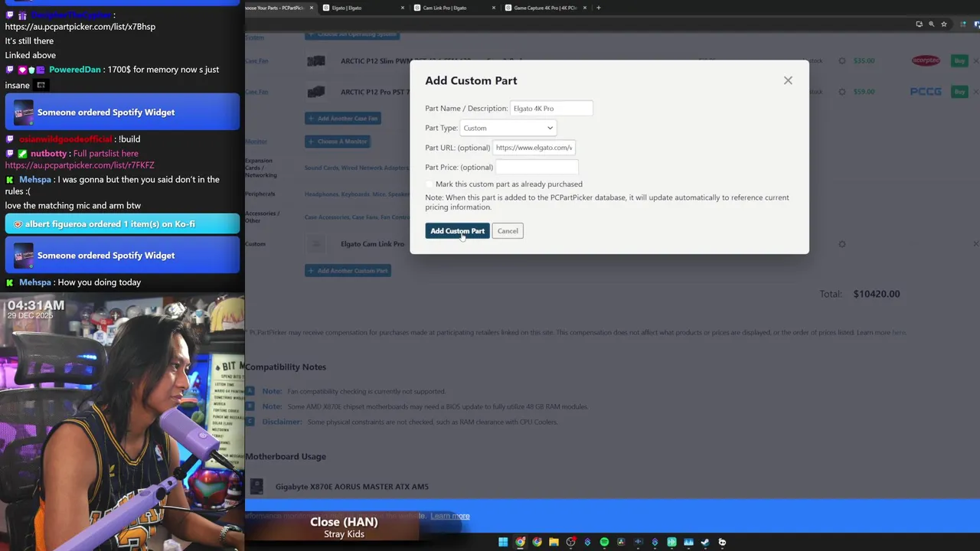Open the first Chrome taskbar icon

coord(520,542)
